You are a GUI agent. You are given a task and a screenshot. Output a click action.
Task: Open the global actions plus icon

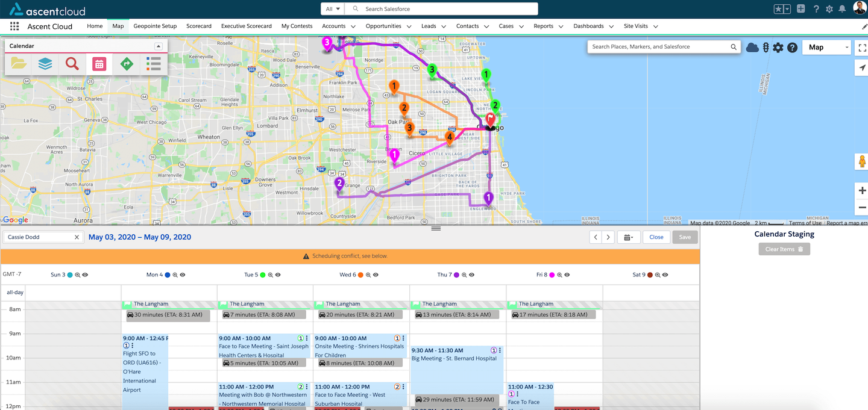[x=800, y=9]
